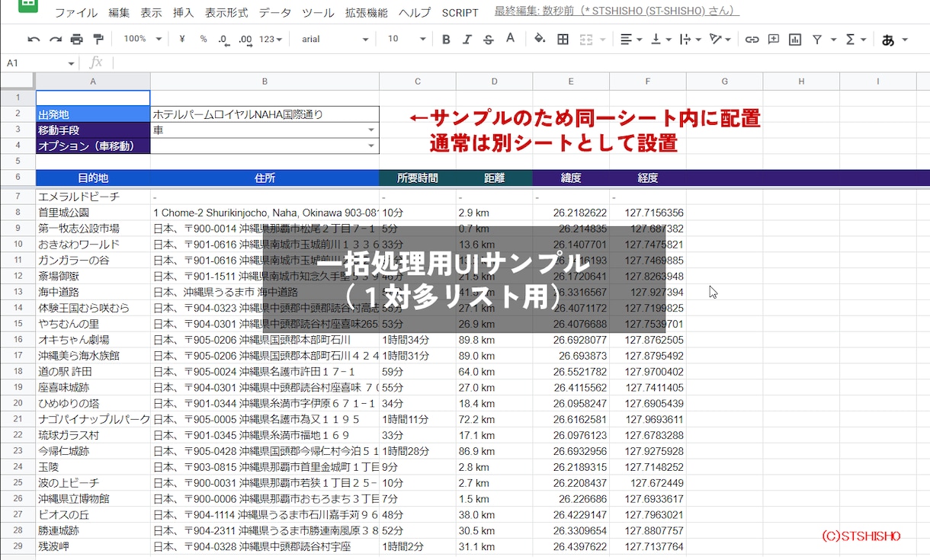
Task: Open vertical align dropdown
Action: point(660,39)
